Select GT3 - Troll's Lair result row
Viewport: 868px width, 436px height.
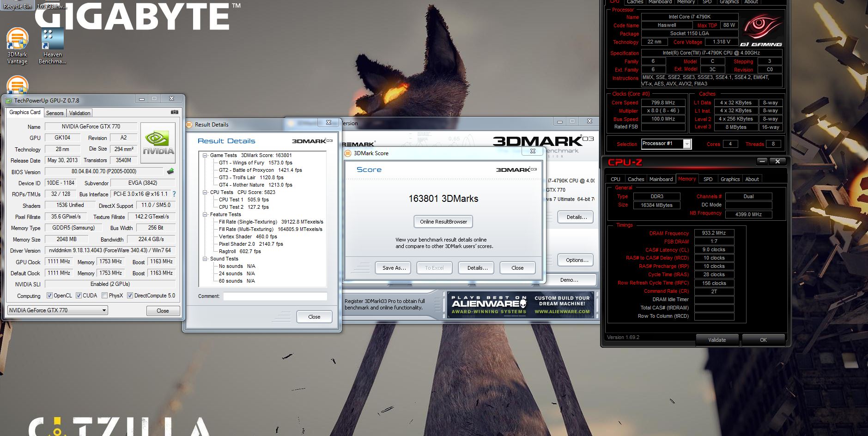[x=251, y=178]
